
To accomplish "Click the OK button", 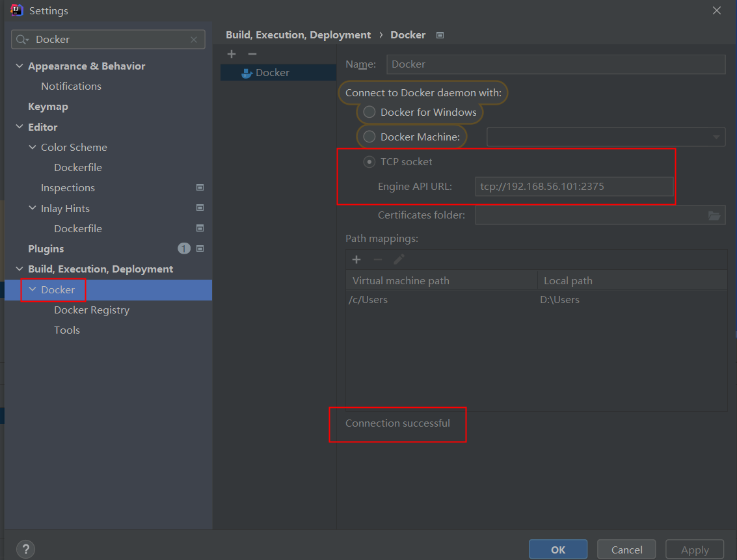I will [x=558, y=550].
